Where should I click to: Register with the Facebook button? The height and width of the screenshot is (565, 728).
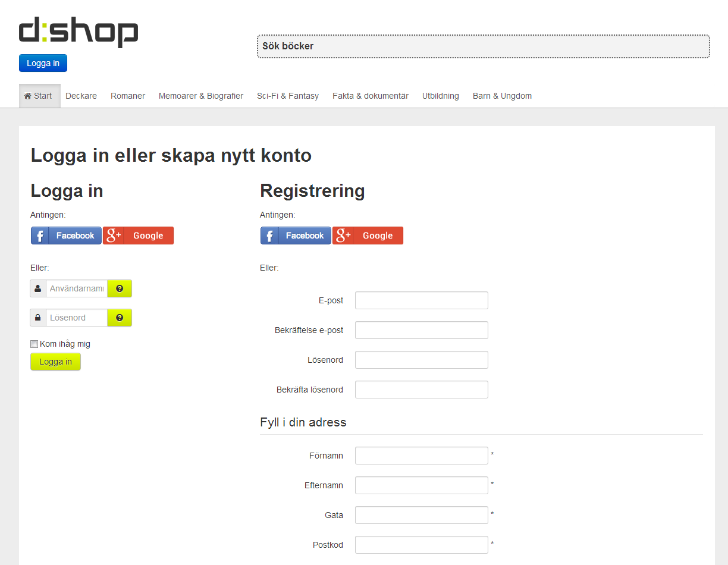[x=296, y=236]
